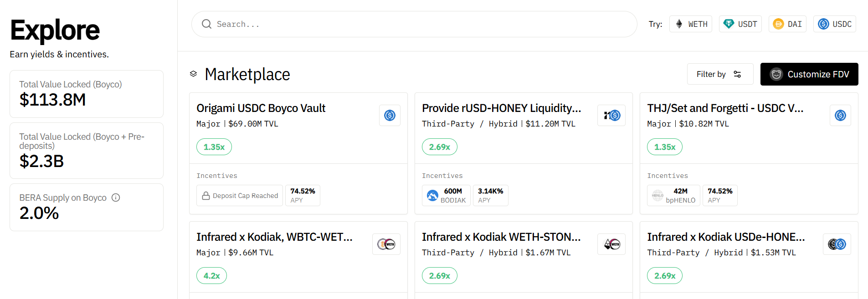Click the Marketplace layers icon

194,74
